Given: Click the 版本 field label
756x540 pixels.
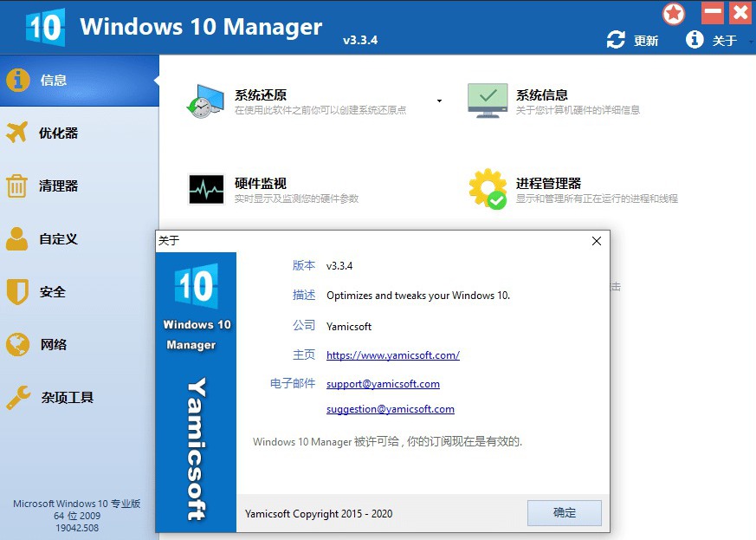Looking at the screenshot, I should [304, 265].
